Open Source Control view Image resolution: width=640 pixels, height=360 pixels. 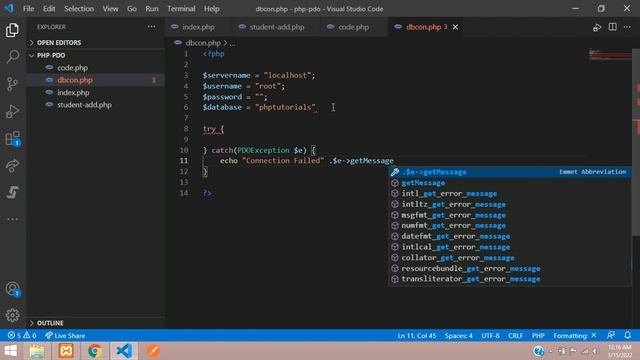[12, 84]
